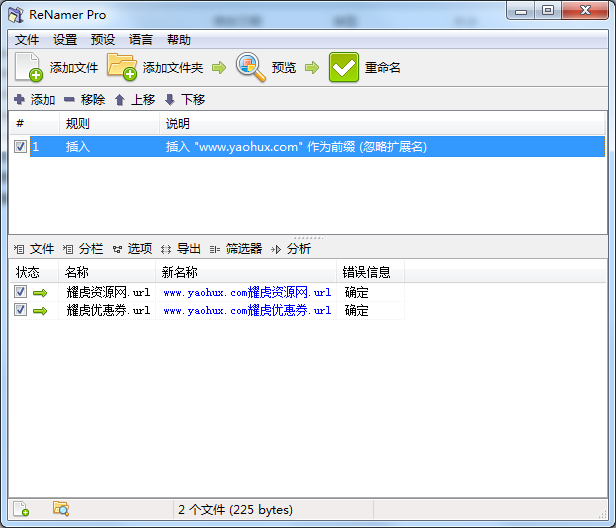Screen dimensions: 616x528
Task: Click the folder search icon in status bar
Action: pyautogui.click(x=60, y=509)
